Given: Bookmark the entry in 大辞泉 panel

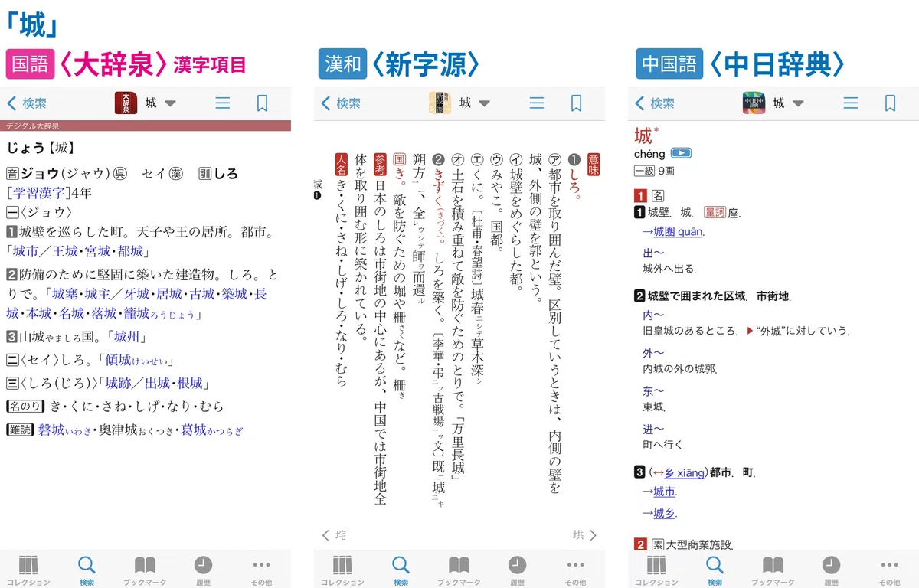Looking at the screenshot, I should [262, 103].
